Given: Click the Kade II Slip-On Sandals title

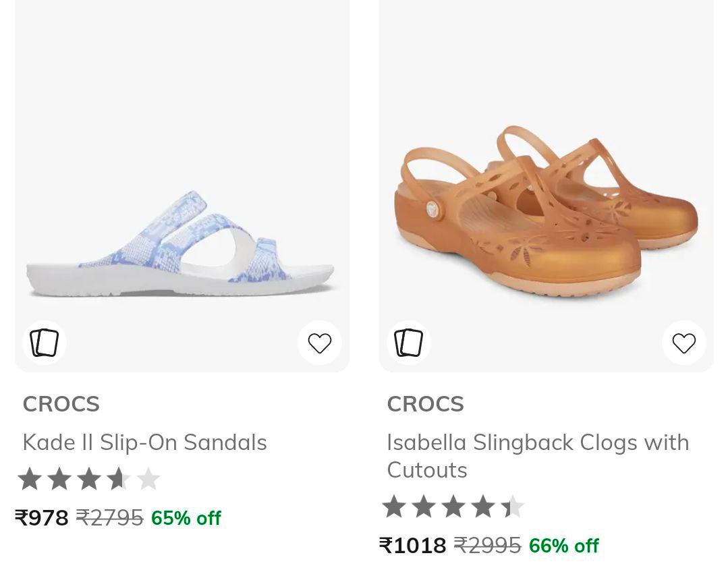Looking at the screenshot, I should coord(145,443).
